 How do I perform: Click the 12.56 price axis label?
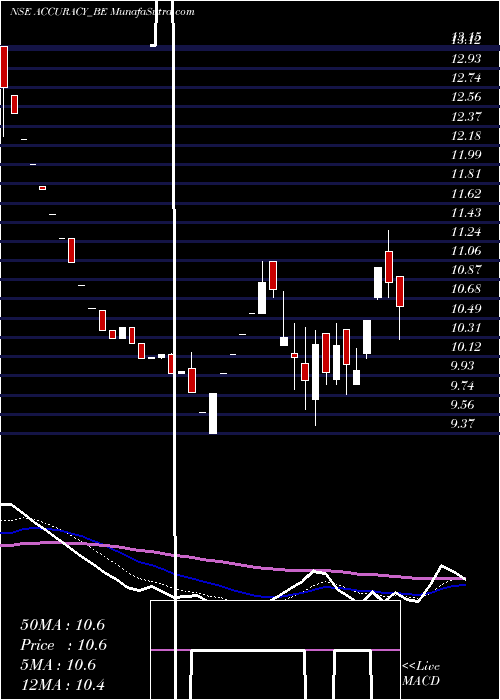(x=466, y=97)
